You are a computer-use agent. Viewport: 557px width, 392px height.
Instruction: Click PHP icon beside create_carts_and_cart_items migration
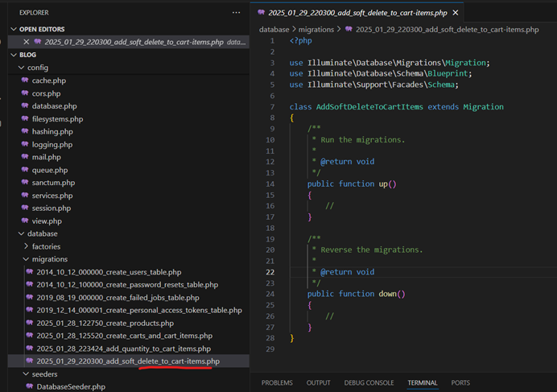30,336
